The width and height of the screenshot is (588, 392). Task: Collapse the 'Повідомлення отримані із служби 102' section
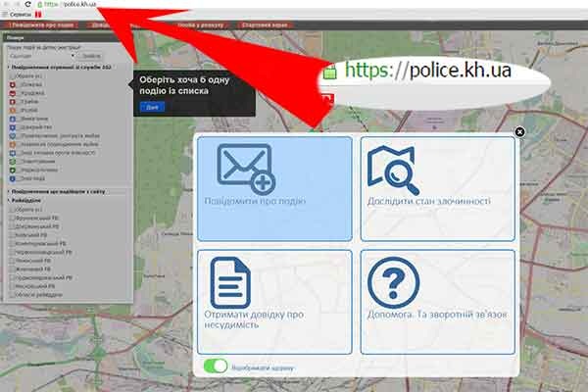8,67
